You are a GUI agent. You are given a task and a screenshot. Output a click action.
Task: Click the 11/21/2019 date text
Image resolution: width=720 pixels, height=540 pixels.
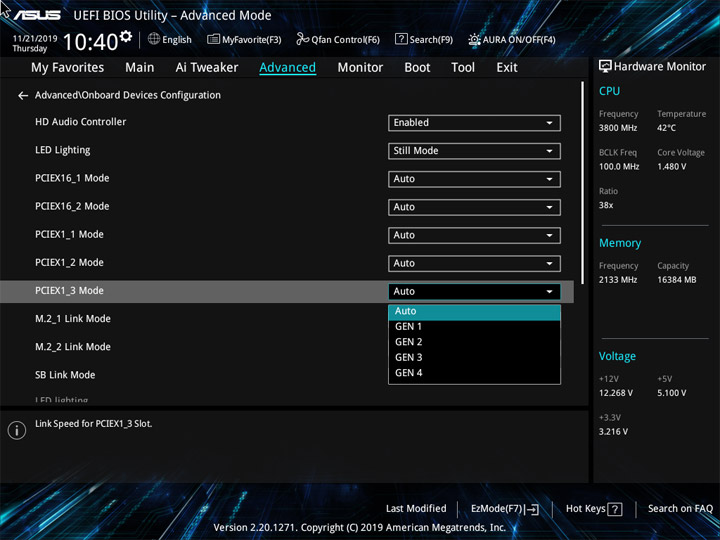(35, 39)
